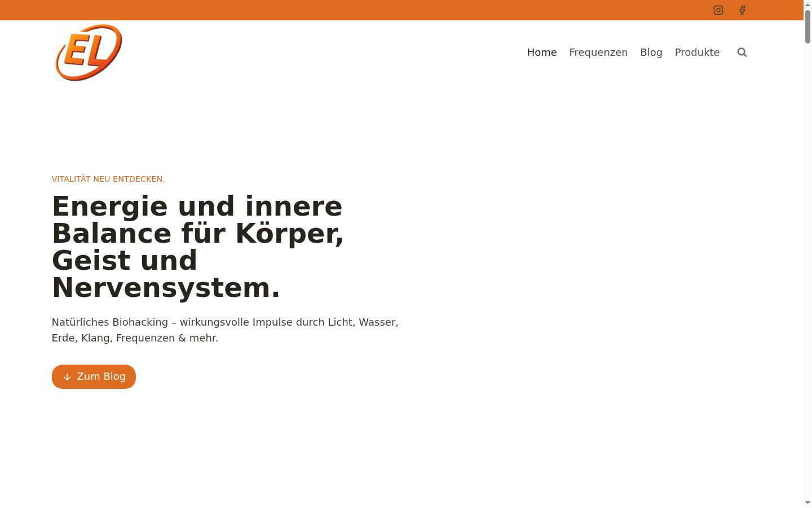Go to the Home menu item
This screenshot has width=812, height=508.
[x=542, y=52]
